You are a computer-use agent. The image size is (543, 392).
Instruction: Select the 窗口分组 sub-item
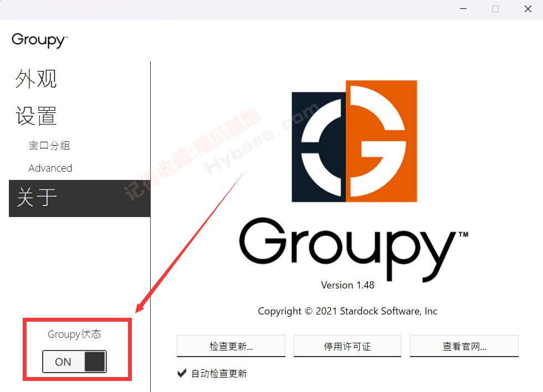click(x=49, y=145)
